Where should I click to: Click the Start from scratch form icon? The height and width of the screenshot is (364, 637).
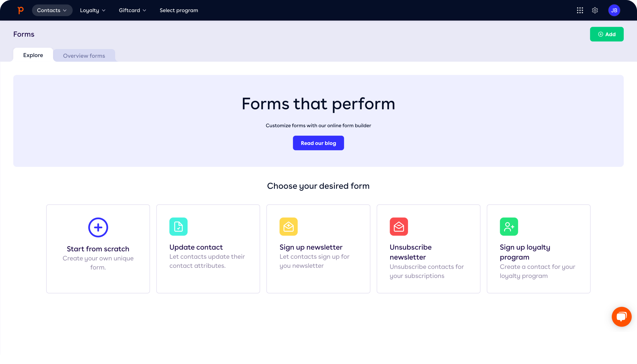pos(98,228)
